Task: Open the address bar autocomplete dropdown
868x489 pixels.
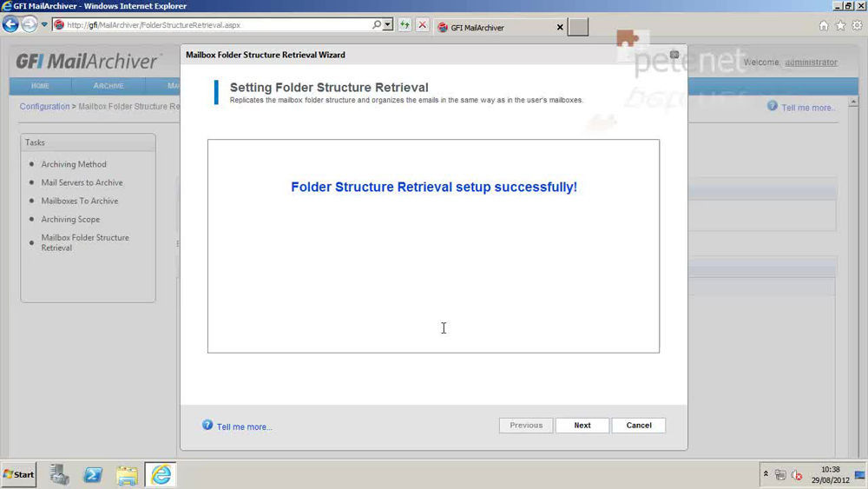Action: coord(388,25)
